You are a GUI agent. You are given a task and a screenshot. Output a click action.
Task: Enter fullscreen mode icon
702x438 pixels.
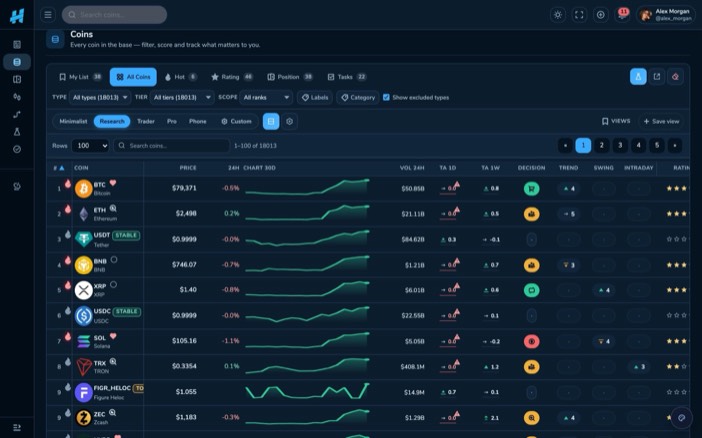pos(579,15)
